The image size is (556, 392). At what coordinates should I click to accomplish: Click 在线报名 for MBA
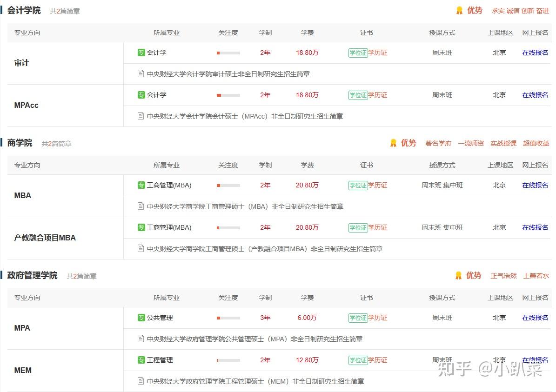click(535, 185)
